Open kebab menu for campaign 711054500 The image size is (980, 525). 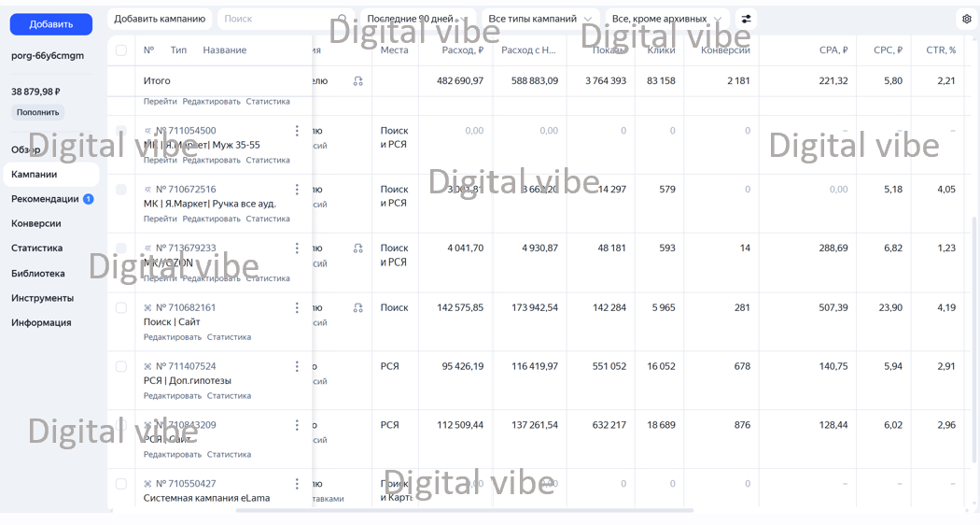click(297, 131)
